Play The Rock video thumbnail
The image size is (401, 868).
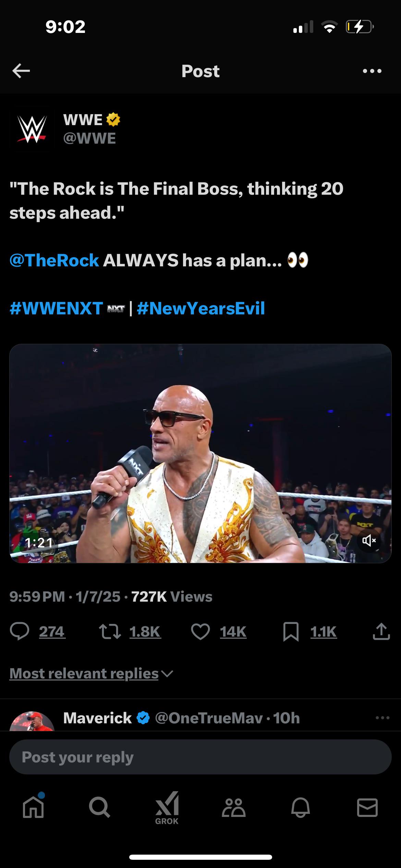pos(200,453)
